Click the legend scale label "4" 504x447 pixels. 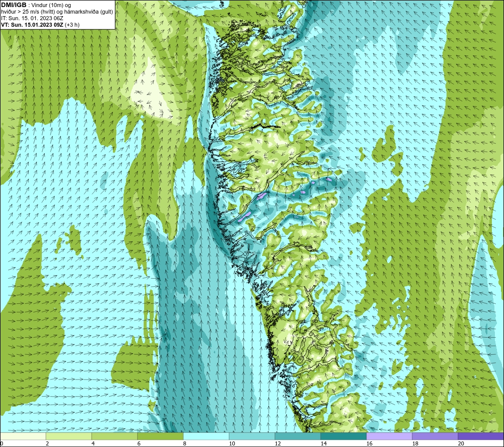click(93, 443)
